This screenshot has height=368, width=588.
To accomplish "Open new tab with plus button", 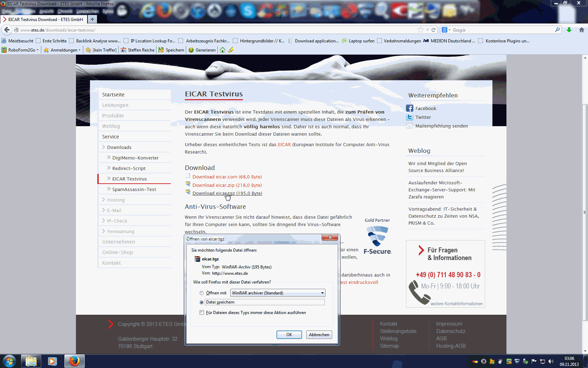I will pos(92,19).
